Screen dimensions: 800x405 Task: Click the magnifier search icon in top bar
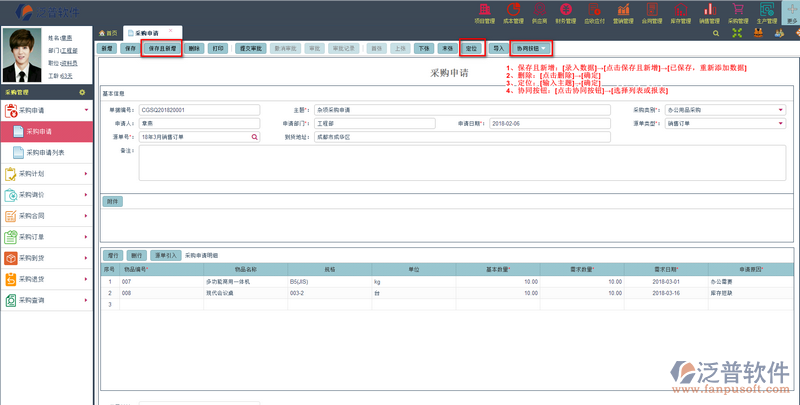[716, 33]
